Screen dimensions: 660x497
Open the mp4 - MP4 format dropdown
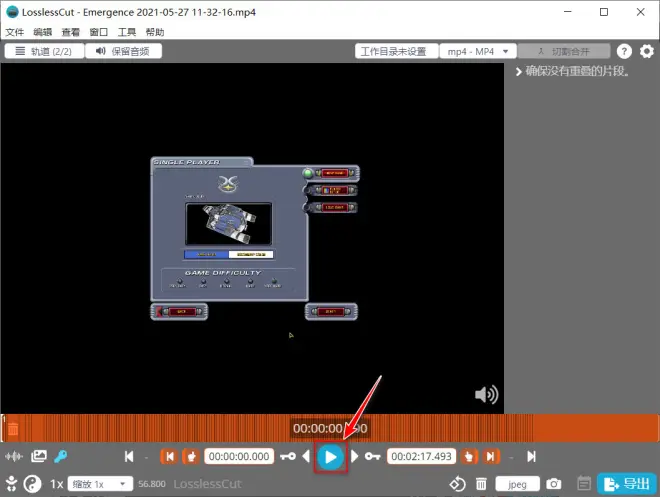coord(478,51)
